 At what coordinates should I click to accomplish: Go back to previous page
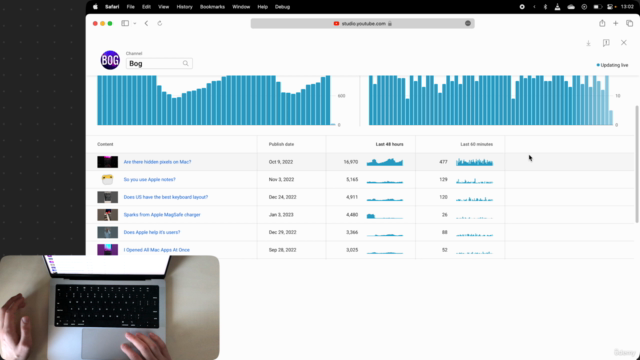click(x=146, y=23)
